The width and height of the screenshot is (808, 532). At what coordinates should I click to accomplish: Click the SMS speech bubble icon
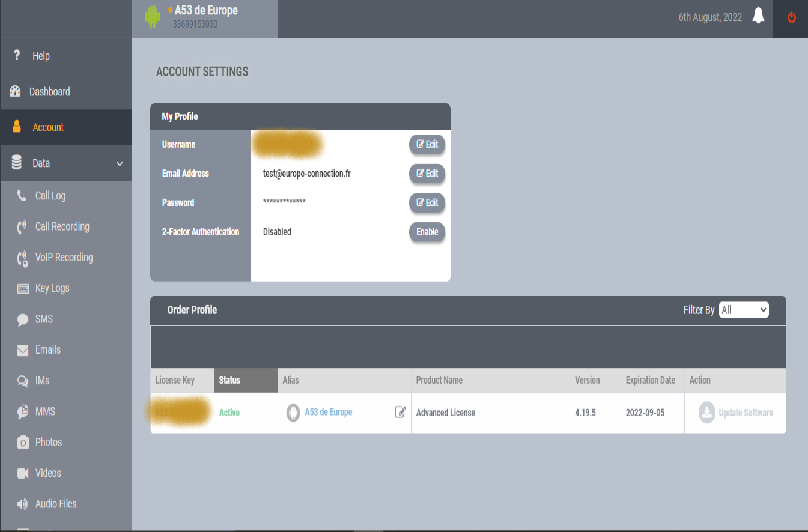23,319
